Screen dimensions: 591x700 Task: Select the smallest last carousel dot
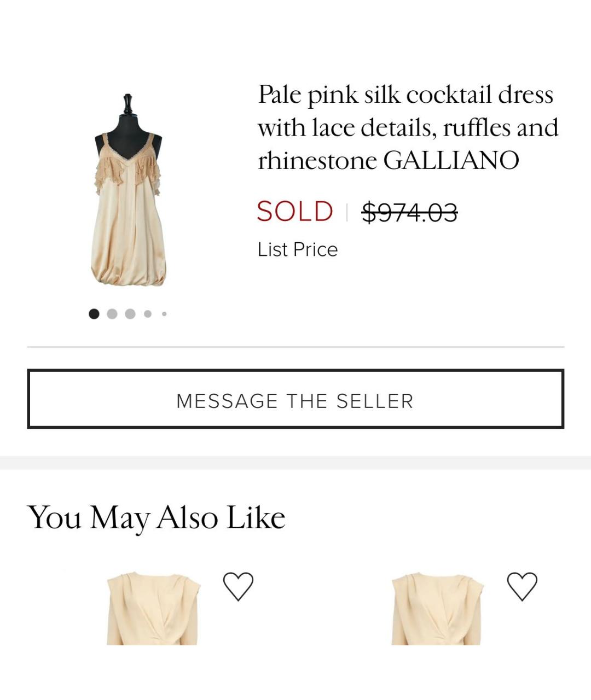pyautogui.click(x=164, y=314)
